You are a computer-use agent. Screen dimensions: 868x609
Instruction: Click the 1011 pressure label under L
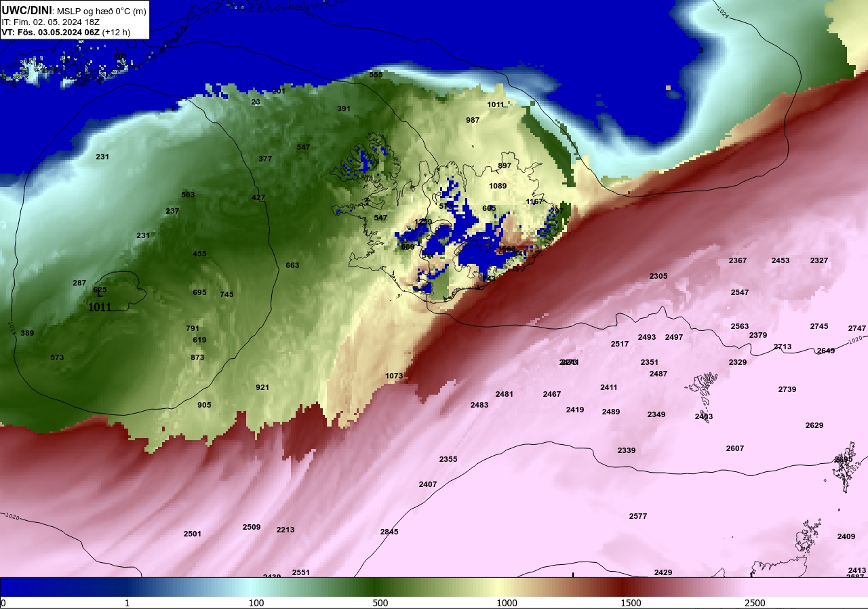pyautogui.click(x=100, y=307)
